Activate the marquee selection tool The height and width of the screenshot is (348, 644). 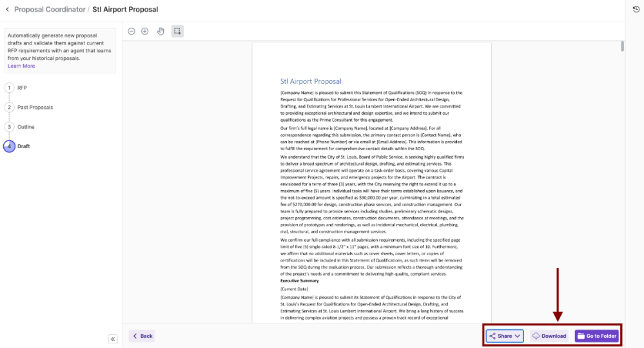tap(177, 31)
